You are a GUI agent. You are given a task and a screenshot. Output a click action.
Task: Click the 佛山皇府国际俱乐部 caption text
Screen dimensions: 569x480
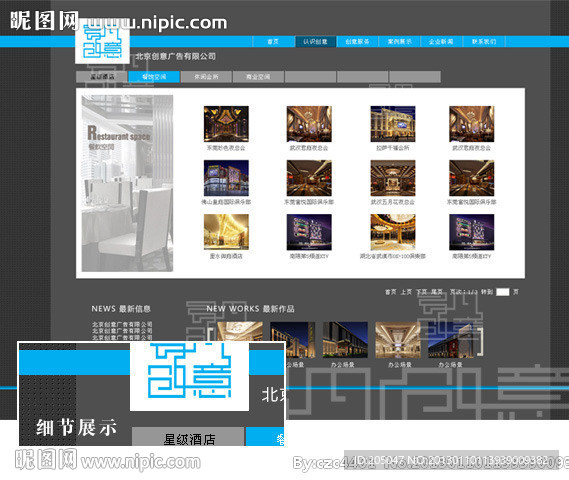tap(226, 202)
